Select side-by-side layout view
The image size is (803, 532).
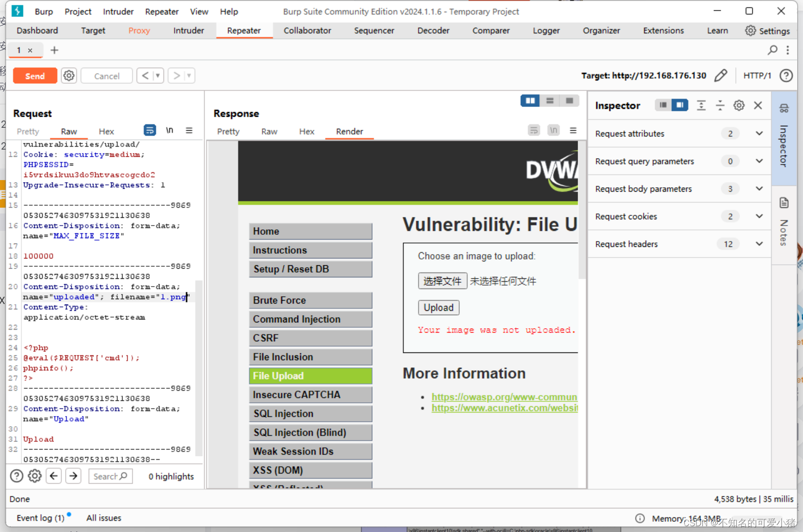click(x=530, y=101)
